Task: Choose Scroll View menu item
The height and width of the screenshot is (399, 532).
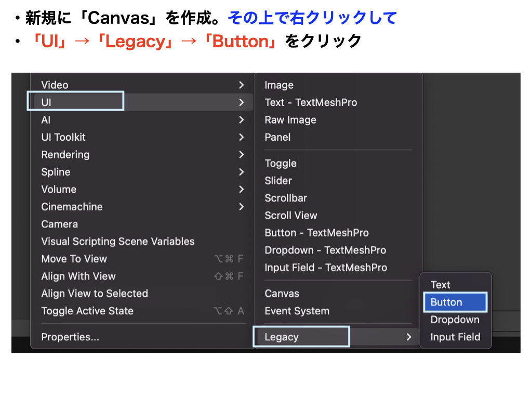Action: tap(290, 216)
